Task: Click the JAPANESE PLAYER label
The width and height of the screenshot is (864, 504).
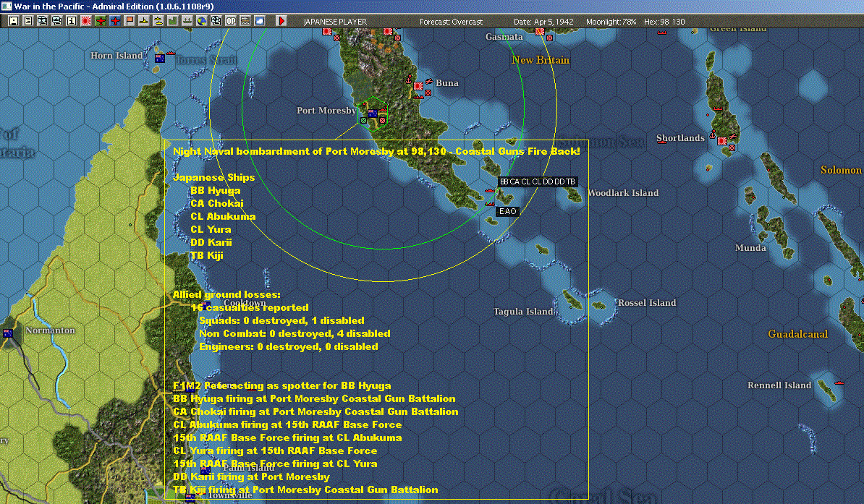Action: 335,22
